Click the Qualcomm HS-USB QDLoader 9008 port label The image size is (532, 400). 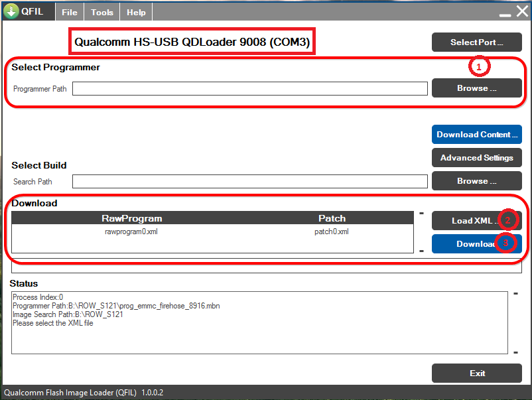(x=192, y=42)
